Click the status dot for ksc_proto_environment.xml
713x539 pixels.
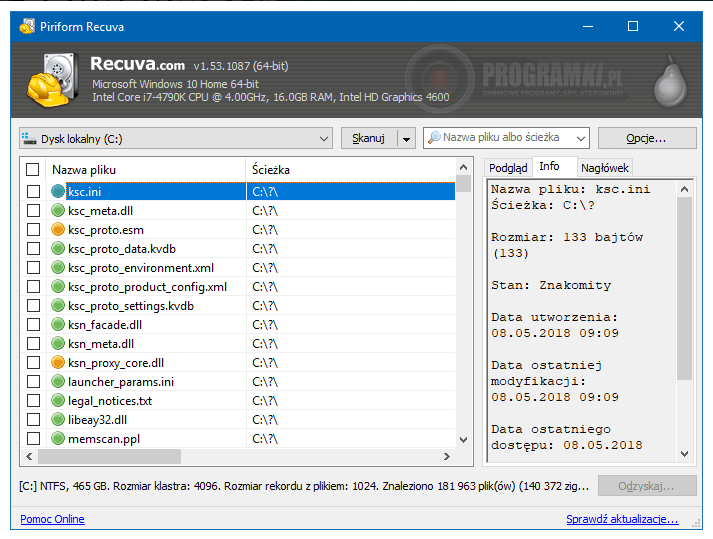58,267
